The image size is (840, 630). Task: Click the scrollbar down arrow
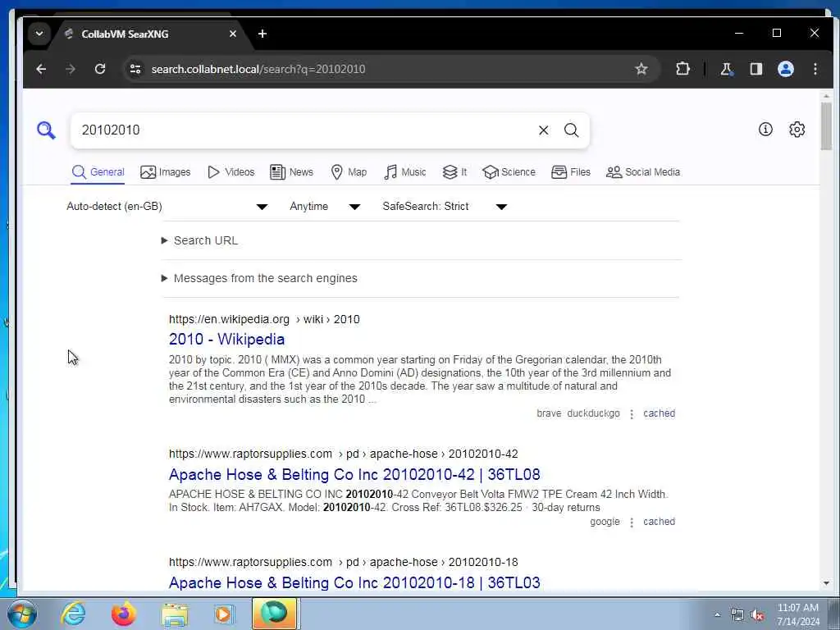click(x=825, y=583)
